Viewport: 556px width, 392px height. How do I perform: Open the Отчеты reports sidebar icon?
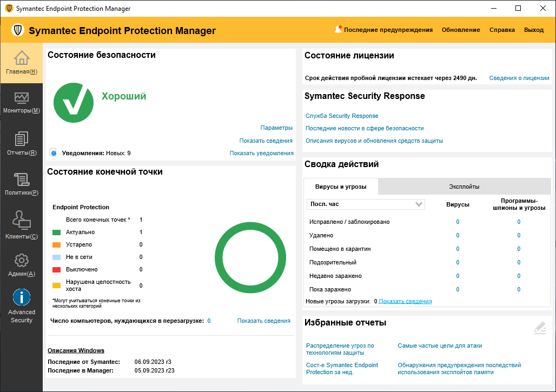22,138
